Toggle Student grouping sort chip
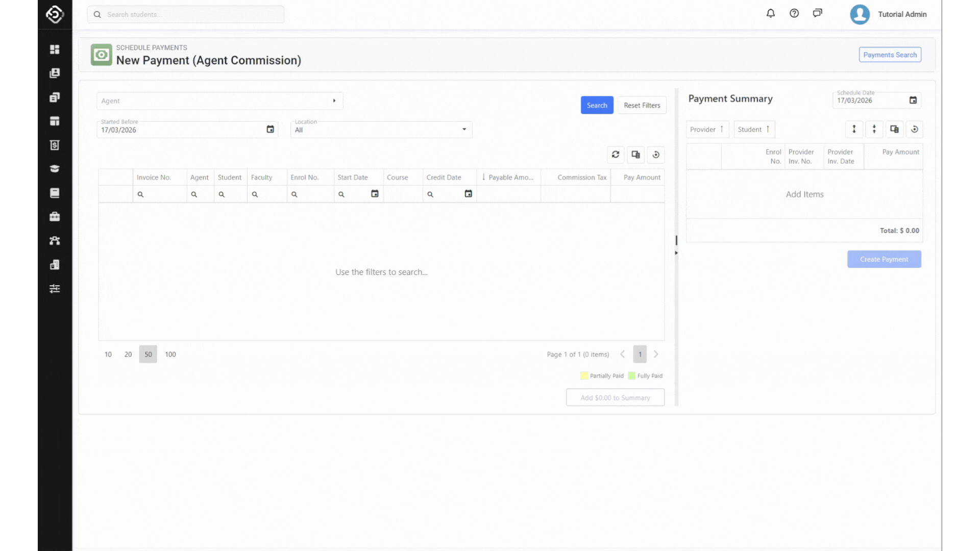The height and width of the screenshot is (551, 980). pyautogui.click(x=754, y=130)
